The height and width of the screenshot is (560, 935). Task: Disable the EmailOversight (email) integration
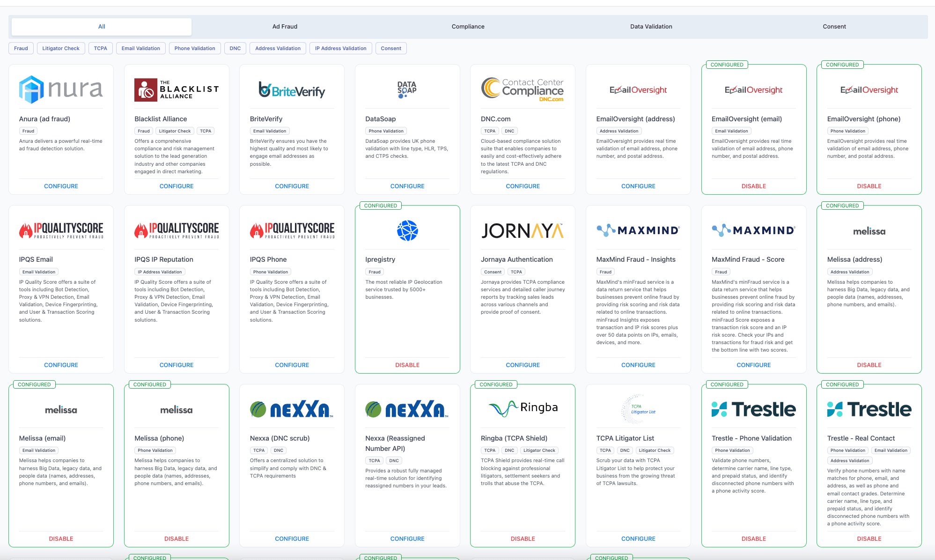point(754,186)
